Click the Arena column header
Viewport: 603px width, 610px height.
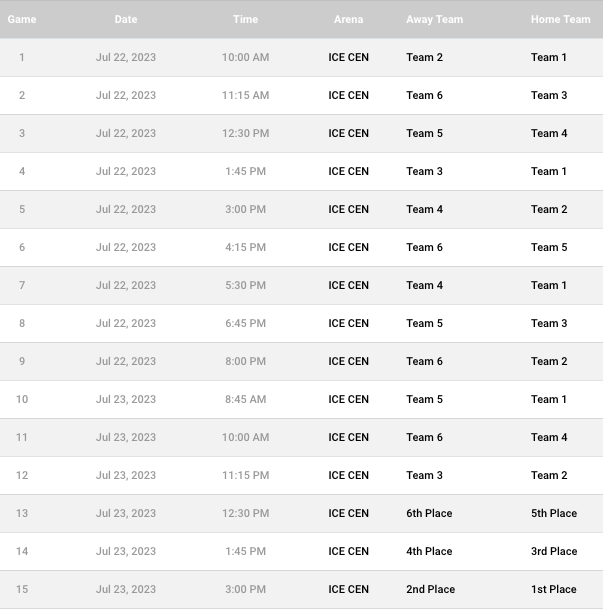pyautogui.click(x=349, y=19)
